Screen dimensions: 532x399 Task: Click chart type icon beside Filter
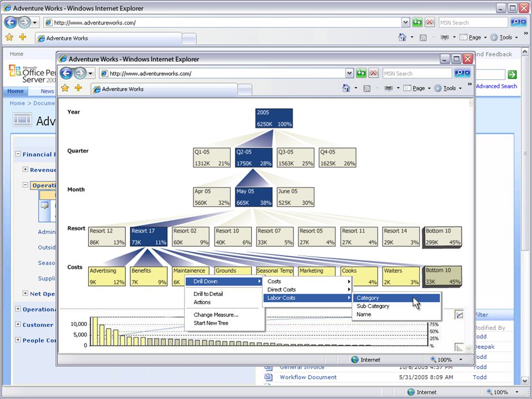[x=459, y=315]
